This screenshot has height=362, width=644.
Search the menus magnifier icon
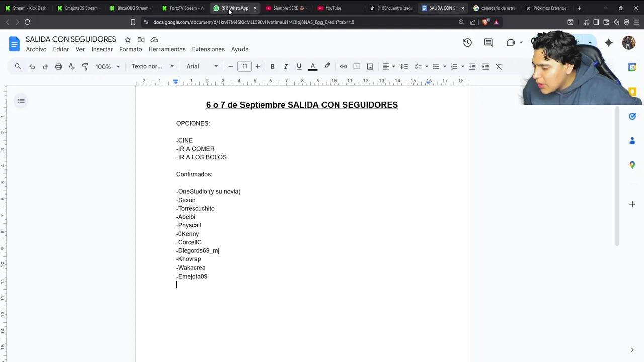(18, 66)
